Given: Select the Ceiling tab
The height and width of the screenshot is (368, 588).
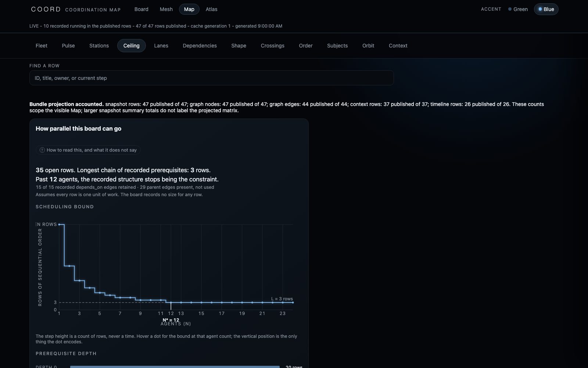Looking at the screenshot, I should 132,46.
